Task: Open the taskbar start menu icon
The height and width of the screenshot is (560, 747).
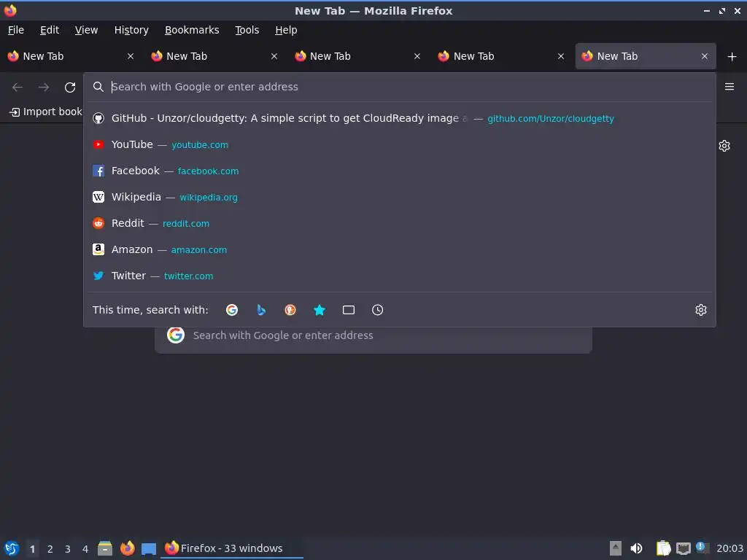Action: click(x=12, y=548)
